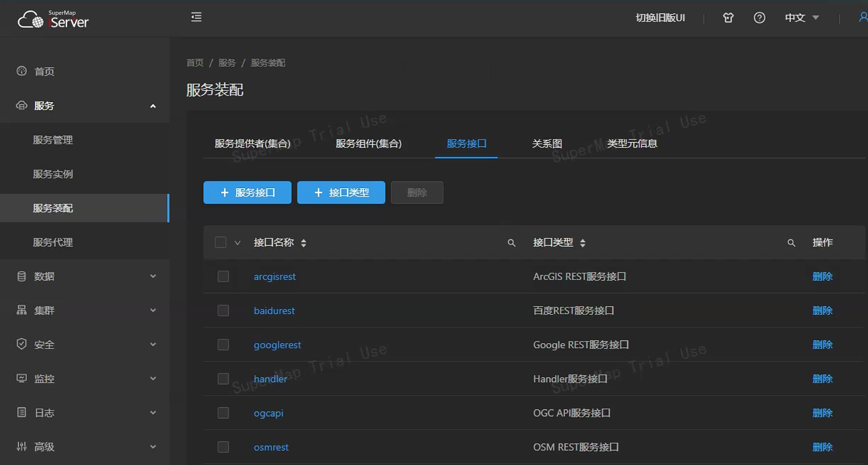Open the ogcapi interface link
The height and width of the screenshot is (465, 868).
point(269,413)
